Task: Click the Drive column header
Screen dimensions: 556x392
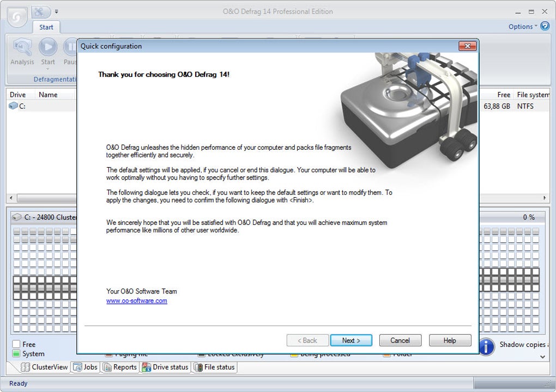Action: tap(18, 95)
